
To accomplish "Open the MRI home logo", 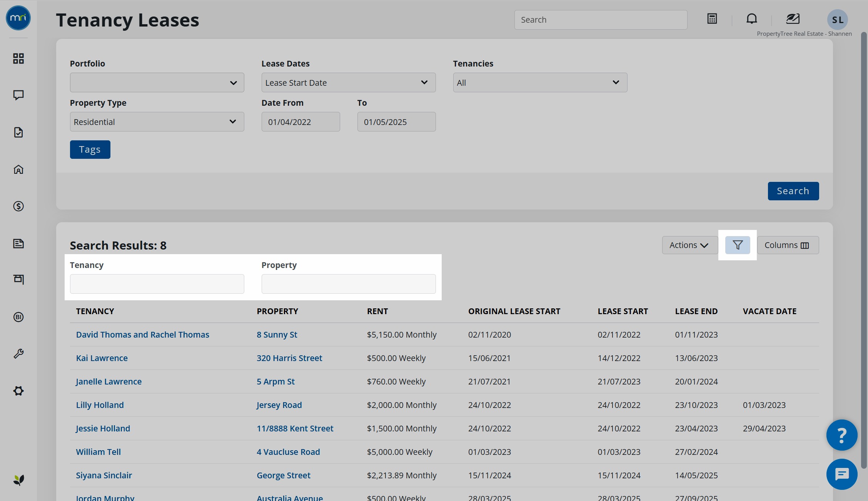I will (x=18, y=18).
